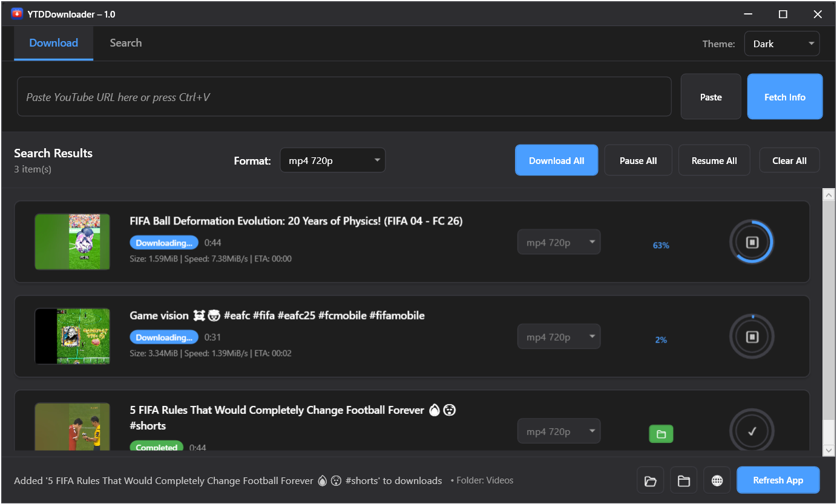Click Clear All button
The image size is (837, 504).
[790, 160]
